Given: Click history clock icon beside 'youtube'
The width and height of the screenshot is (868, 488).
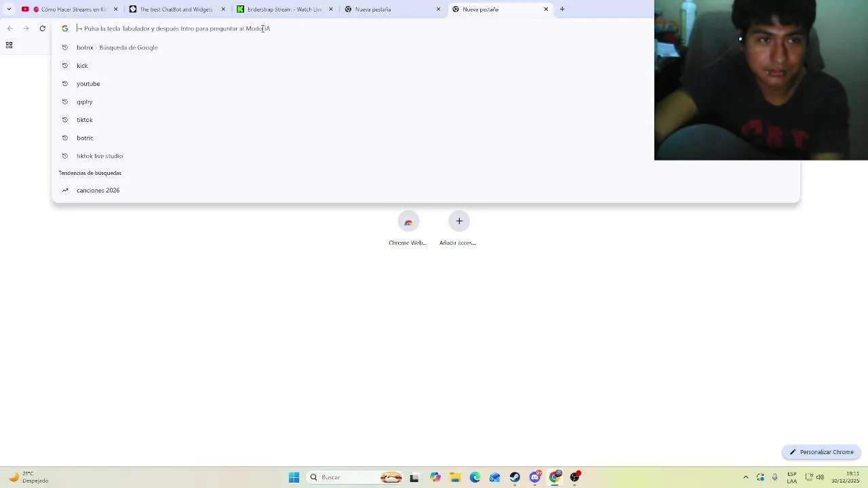Looking at the screenshot, I should (x=65, y=83).
